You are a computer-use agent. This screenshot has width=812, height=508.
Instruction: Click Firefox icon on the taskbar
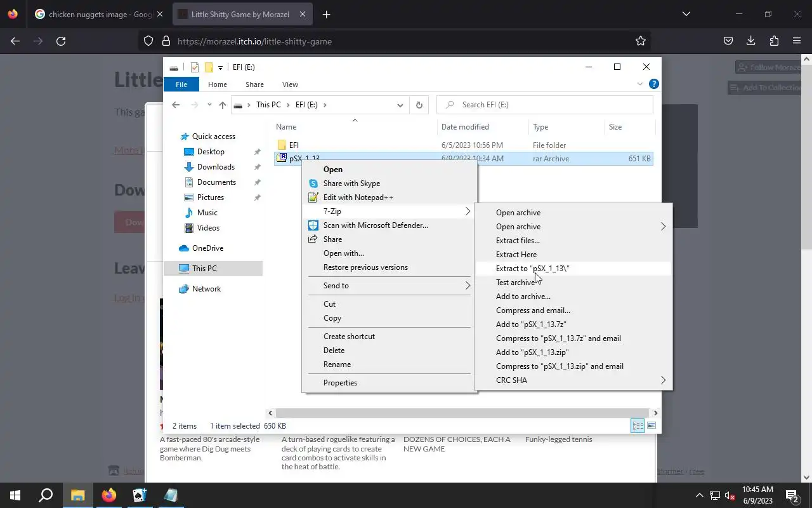point(109,495)
